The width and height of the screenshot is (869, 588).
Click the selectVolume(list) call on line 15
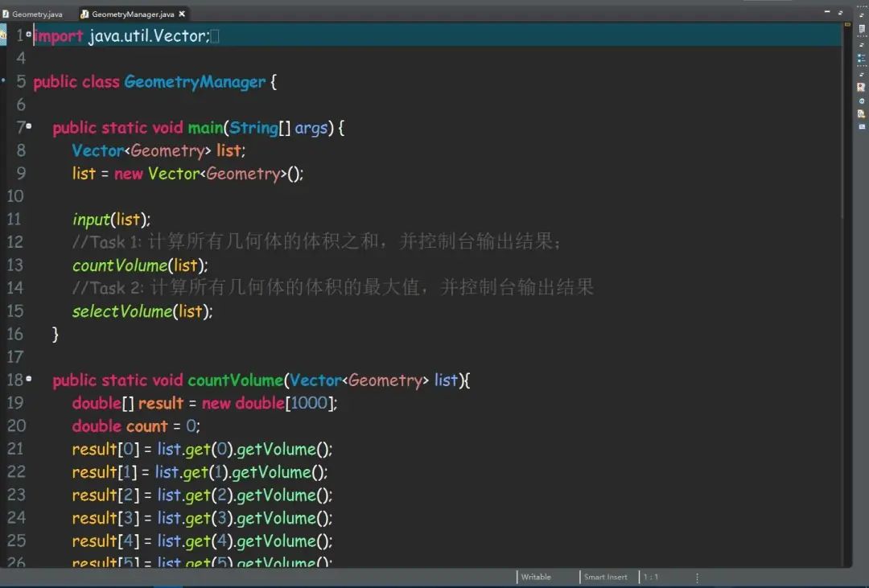pos(142,311)
